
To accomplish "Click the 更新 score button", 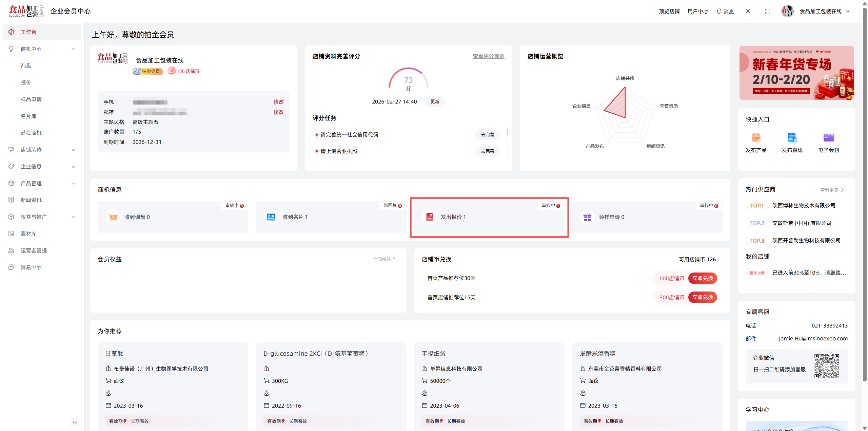I will click(x=434, y=101).
